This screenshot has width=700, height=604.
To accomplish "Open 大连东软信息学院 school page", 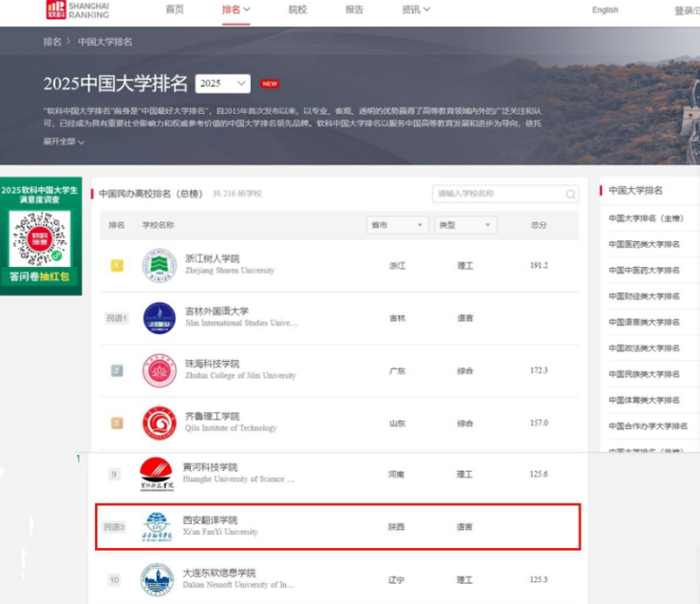I will coord(219,573).
